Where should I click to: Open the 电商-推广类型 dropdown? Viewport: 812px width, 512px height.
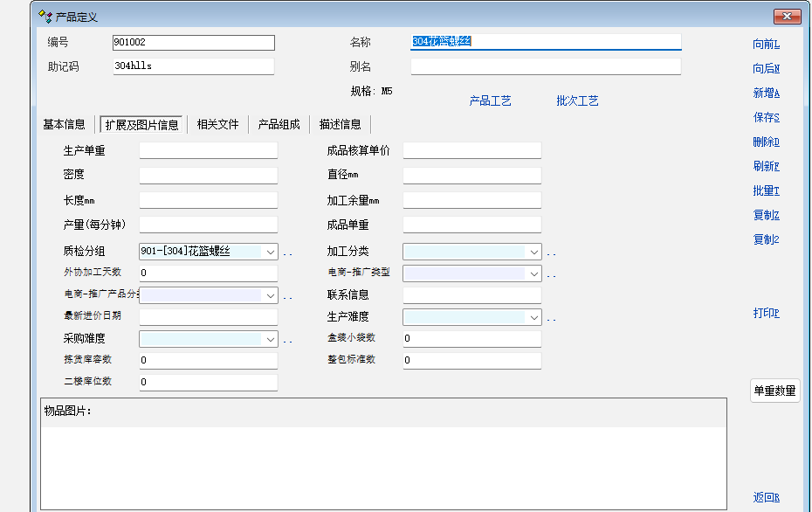tap(533, 273)
